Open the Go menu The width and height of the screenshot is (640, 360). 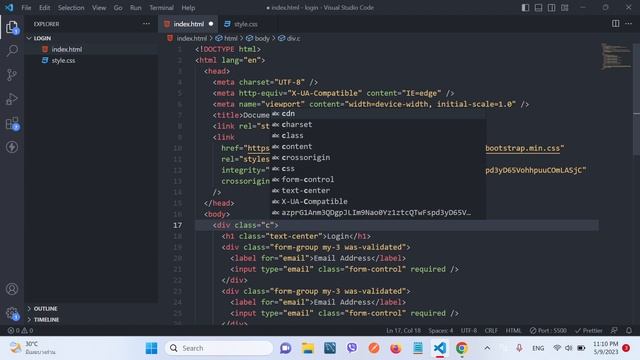(118, 8)
